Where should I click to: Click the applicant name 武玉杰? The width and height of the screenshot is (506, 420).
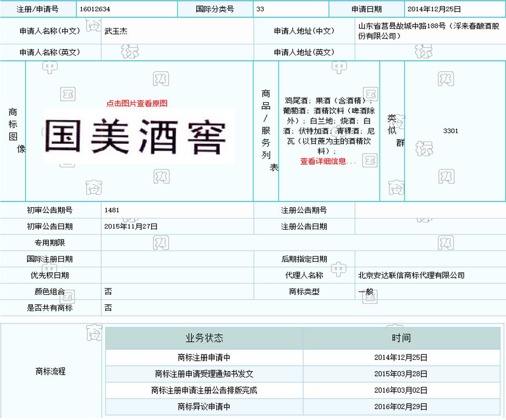coord(116,31)
